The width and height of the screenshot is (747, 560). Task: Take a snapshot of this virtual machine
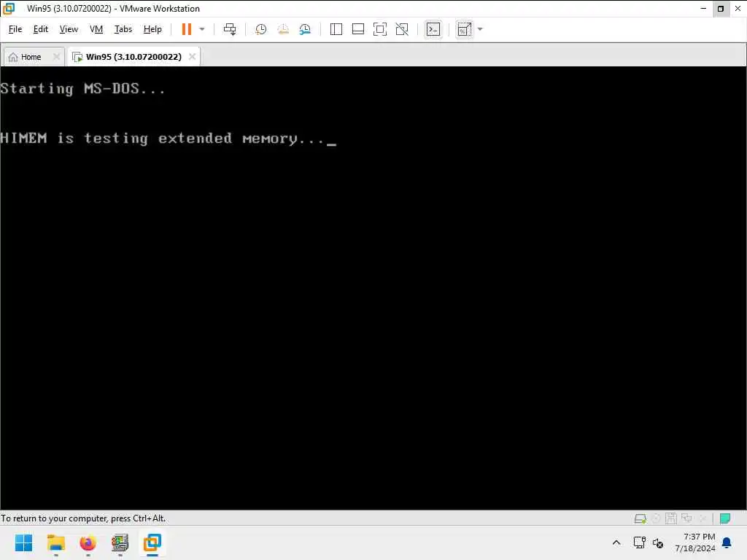point(260,29)
